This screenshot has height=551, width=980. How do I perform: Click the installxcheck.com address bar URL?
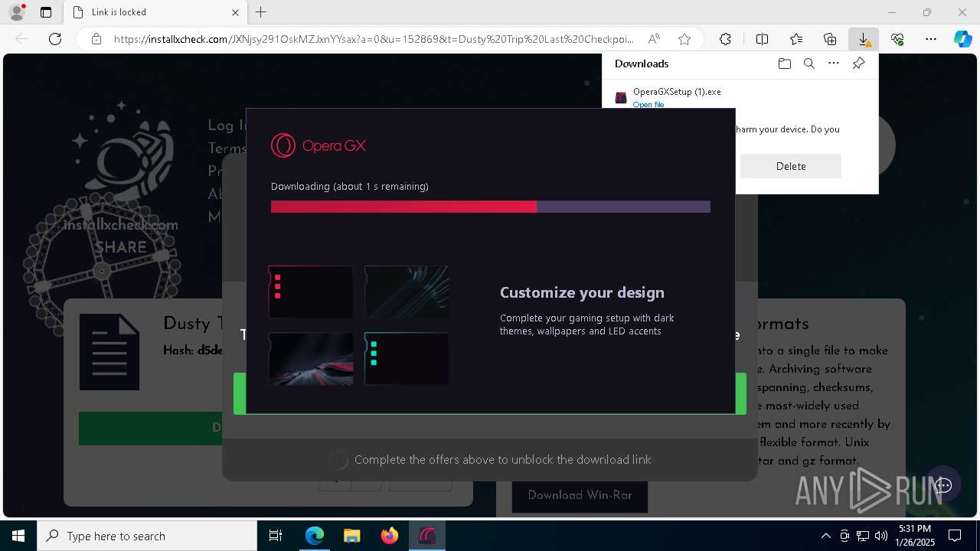[x=374, y=39]
